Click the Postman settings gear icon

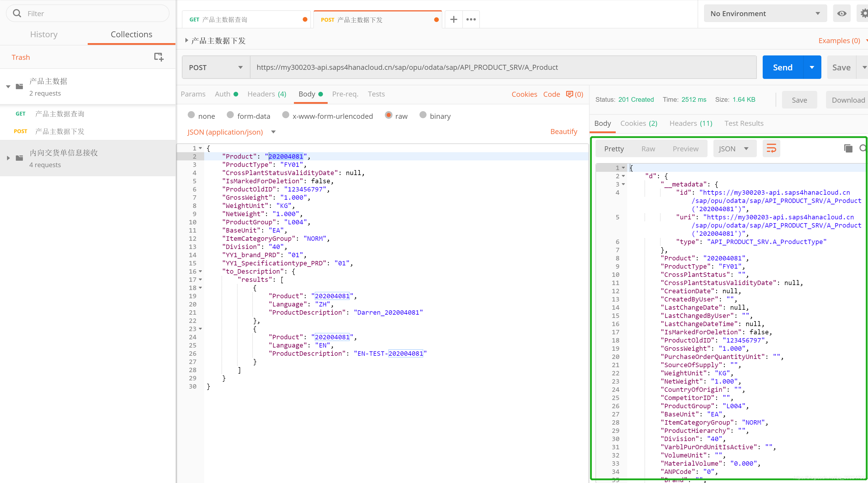(x=864, y=13)
